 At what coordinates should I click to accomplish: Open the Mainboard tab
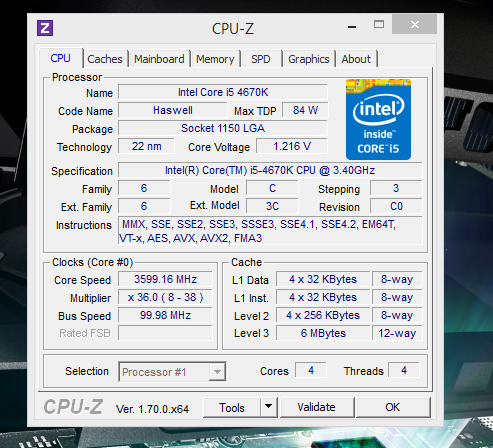point(159,59)
